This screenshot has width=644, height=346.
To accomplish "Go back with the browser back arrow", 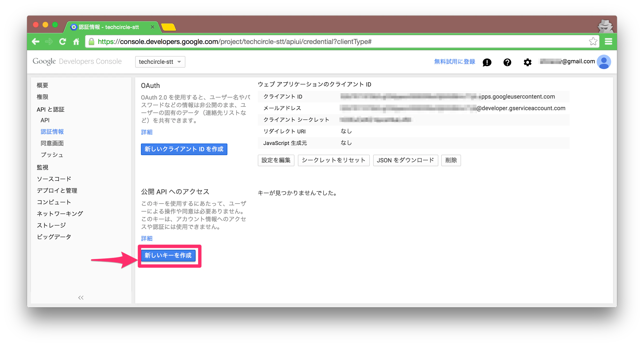I will (x=36, y=42).
